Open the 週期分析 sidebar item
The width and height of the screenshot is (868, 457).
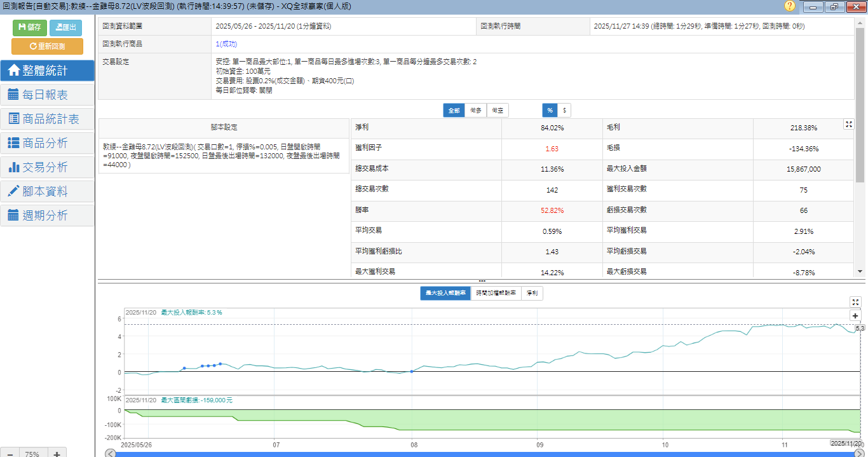point(48,215)
